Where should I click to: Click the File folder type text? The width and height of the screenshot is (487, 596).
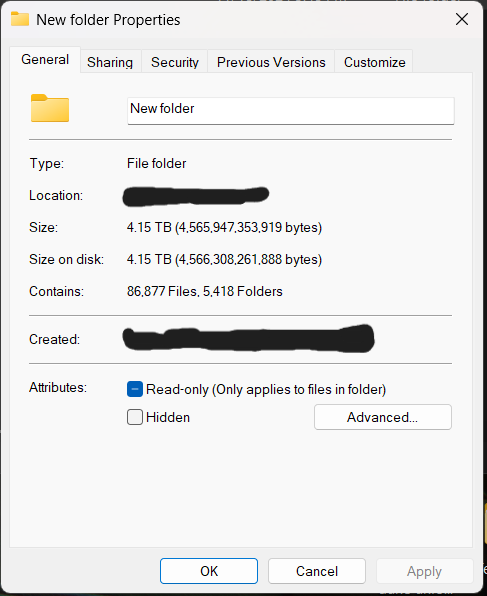tap(156, 163)
